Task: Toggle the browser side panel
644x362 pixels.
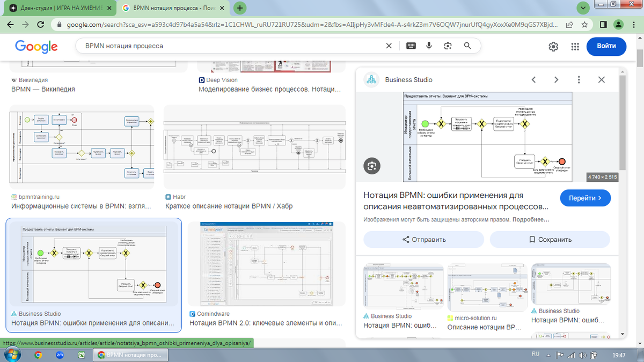Action: coord(604,25)
